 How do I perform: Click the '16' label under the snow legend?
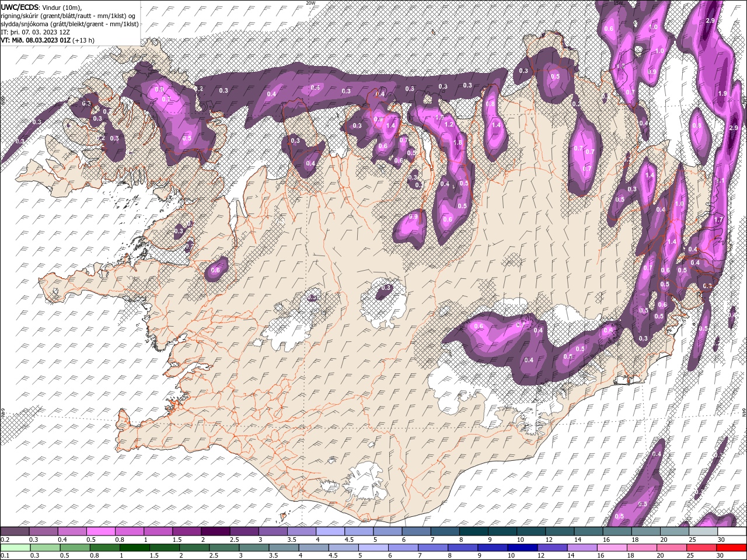608,540
